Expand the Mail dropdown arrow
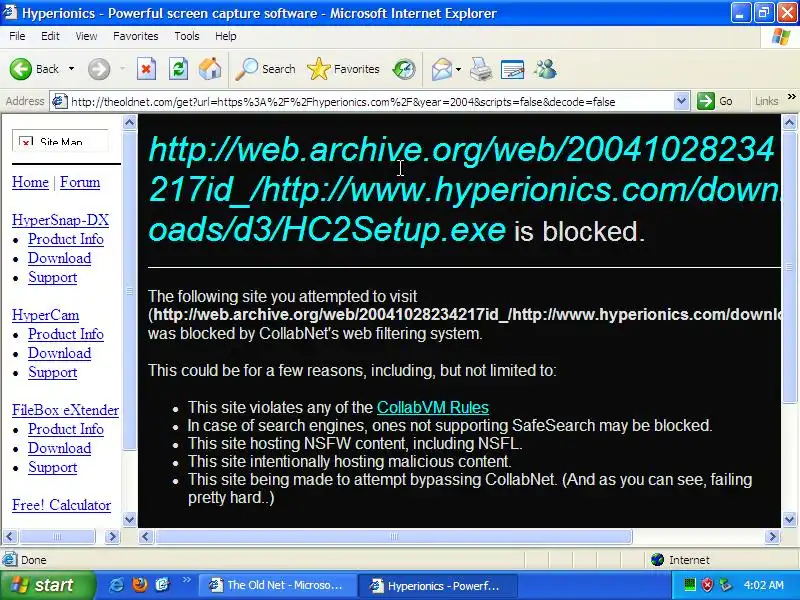800x600 pixels. (x=458, y=69)
